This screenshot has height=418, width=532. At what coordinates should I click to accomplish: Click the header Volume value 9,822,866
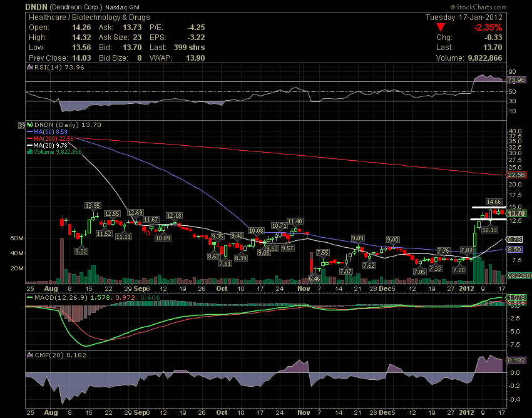(485, 58)
